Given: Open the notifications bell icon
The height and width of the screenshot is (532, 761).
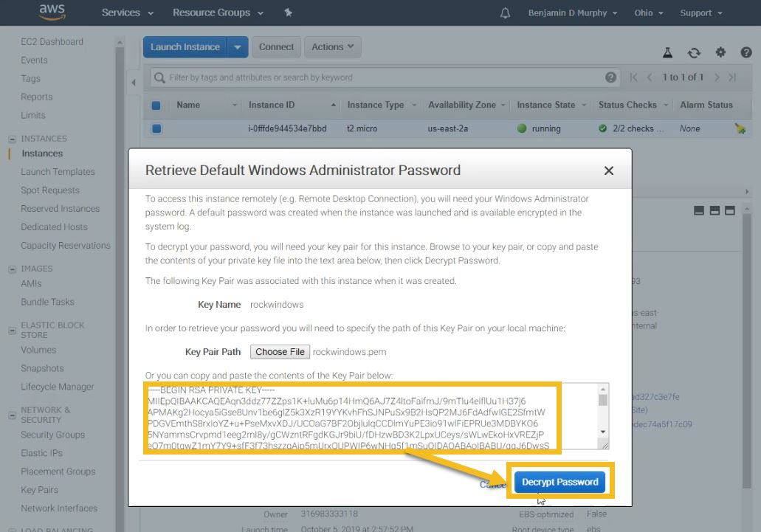Looking at the screenshot, I should pos(505,13).
